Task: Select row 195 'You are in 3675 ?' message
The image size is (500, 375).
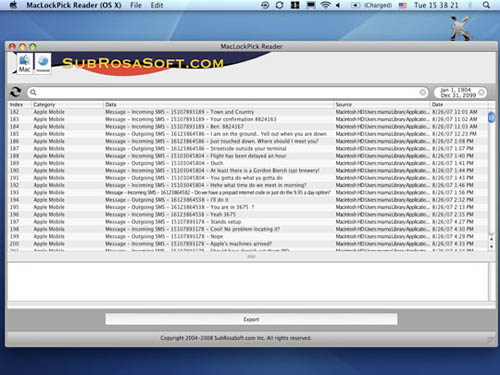Action: tap(248, 207)
